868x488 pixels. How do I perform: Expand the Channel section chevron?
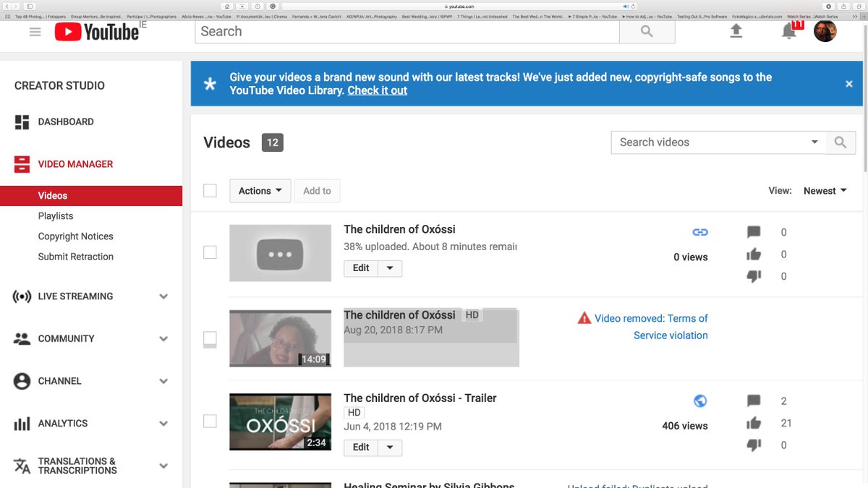click(163, 381)
